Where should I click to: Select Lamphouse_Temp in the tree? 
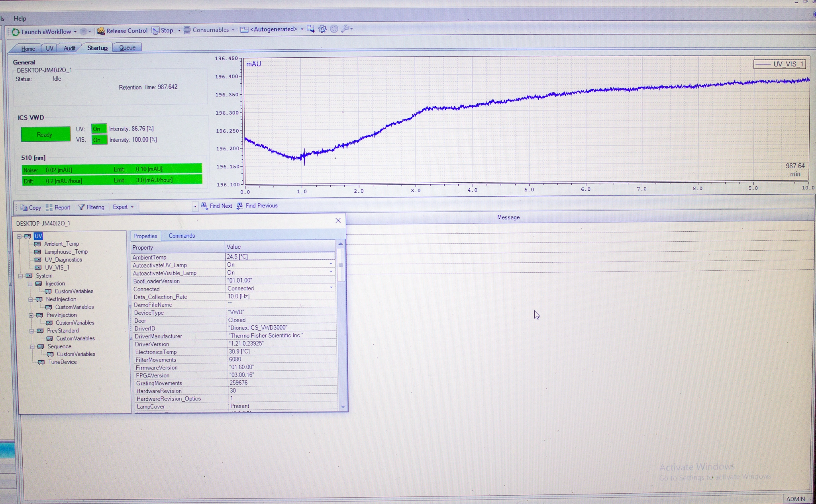(x=66, y=252)
